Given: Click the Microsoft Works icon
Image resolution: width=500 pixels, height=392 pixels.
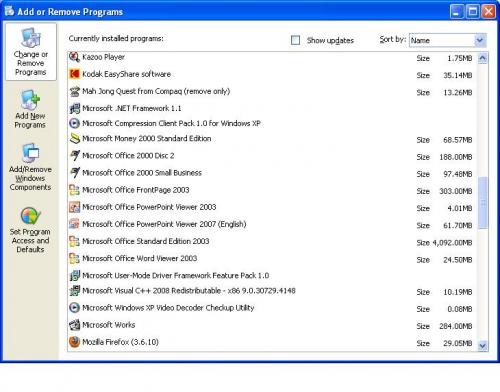Looking at the screenshot, I should pyautogui.click(x=74, y=325).
